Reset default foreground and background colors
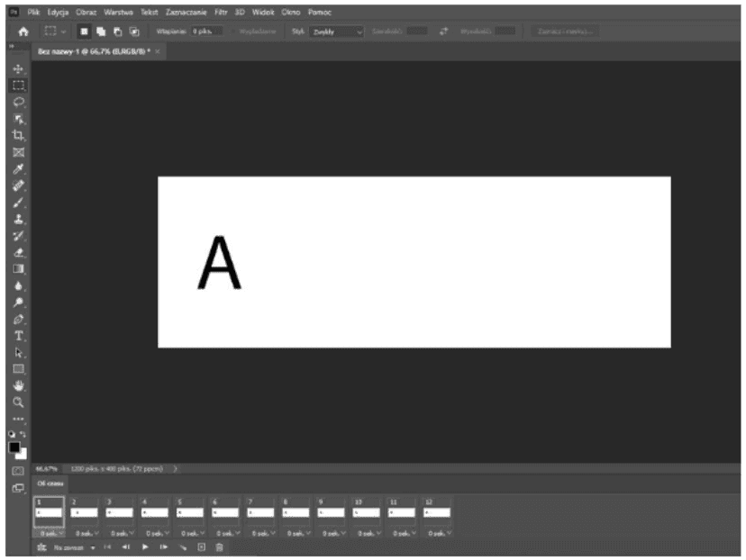 [12, 434]
